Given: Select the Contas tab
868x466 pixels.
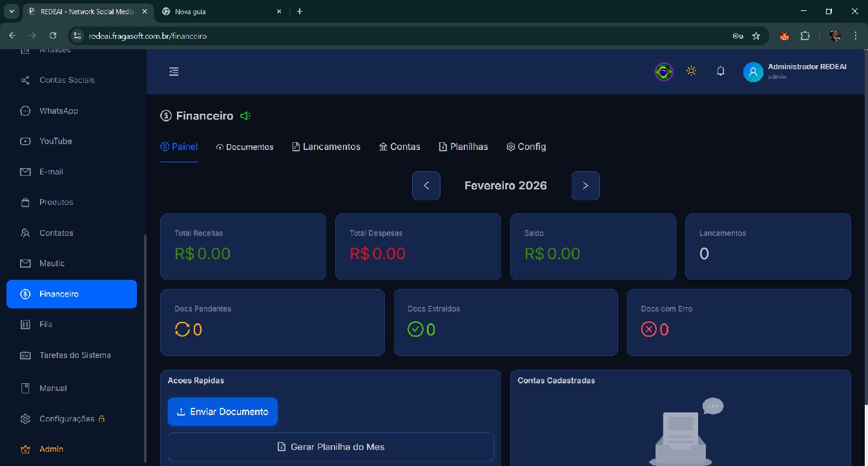Looking at the screenshot, I should coord(399,147).
